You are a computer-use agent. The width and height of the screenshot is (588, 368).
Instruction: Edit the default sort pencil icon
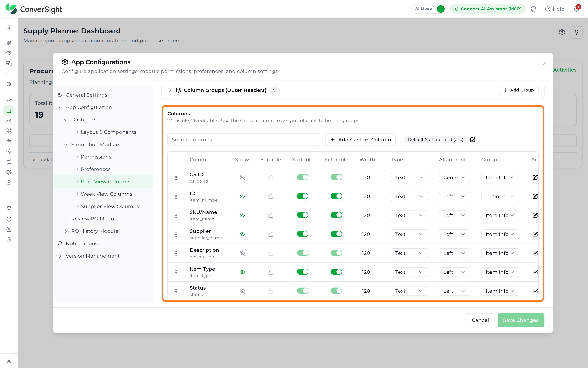tap(473, 139)
